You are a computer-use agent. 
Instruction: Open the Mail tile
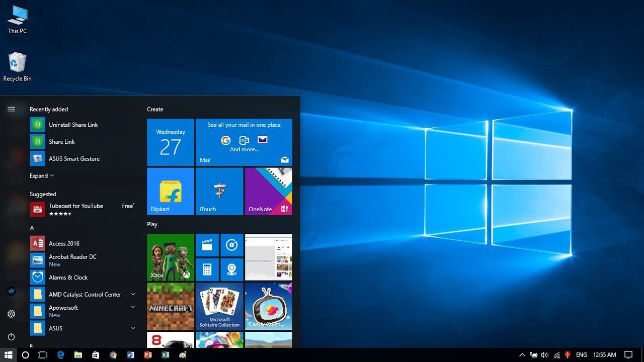tap(244, 142)
